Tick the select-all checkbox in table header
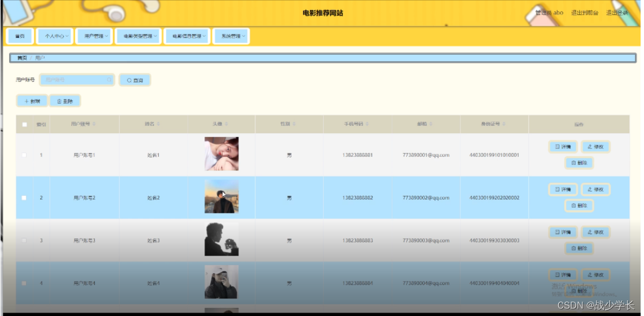 click(24, 124)
